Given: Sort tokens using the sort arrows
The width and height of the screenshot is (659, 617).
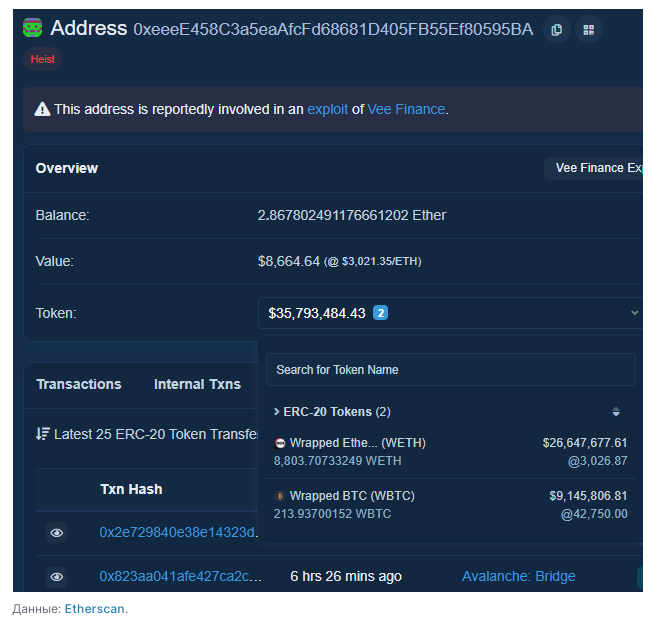Looking at the screenshot, I should (616, 412).
